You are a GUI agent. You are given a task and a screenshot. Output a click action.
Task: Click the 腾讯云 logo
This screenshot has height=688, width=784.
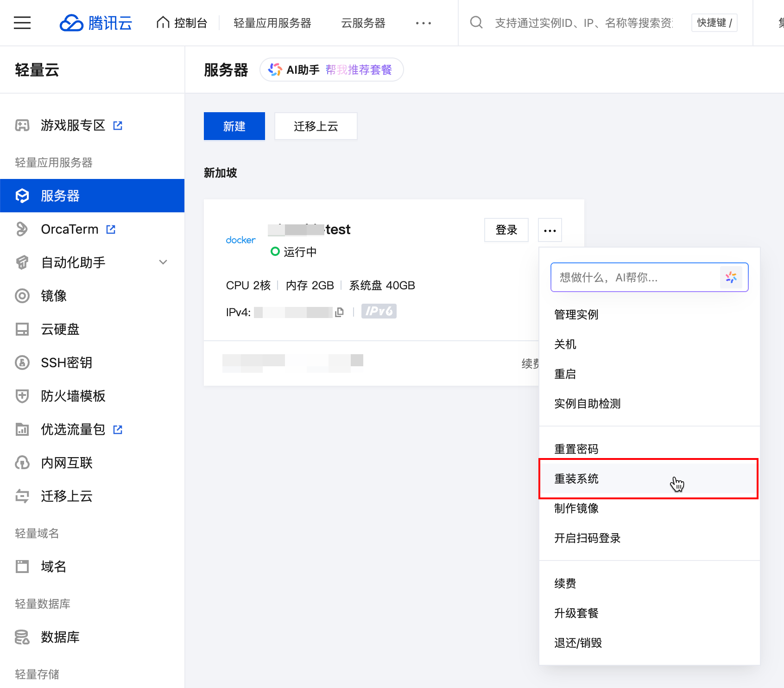(95, 23)
